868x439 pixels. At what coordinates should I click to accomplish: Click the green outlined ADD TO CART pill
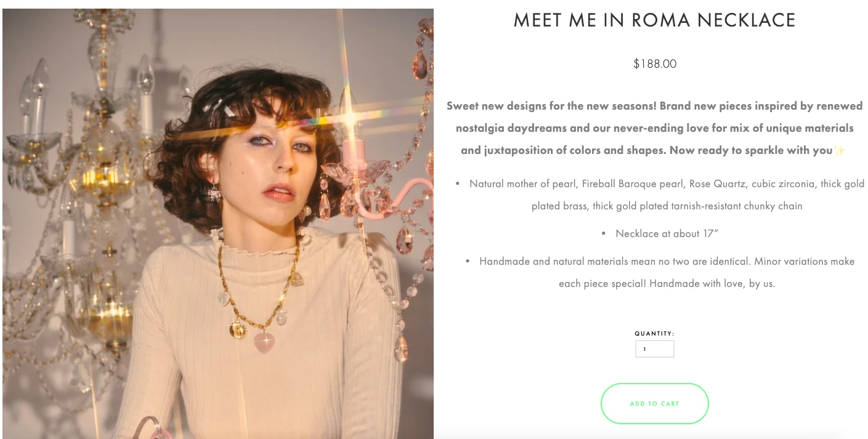654,403
